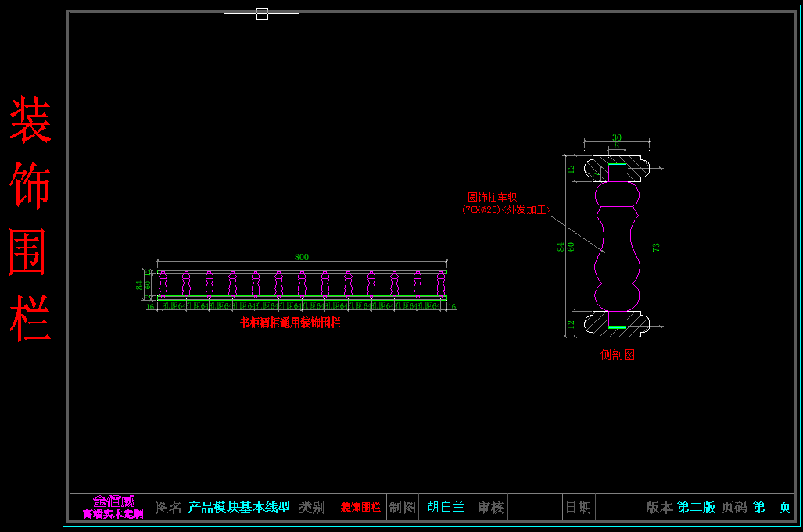Image resolution: width=803 pixels, height=532 pixels.
Task: Click the first baluster in the elevation view
Action: (163, 284)
